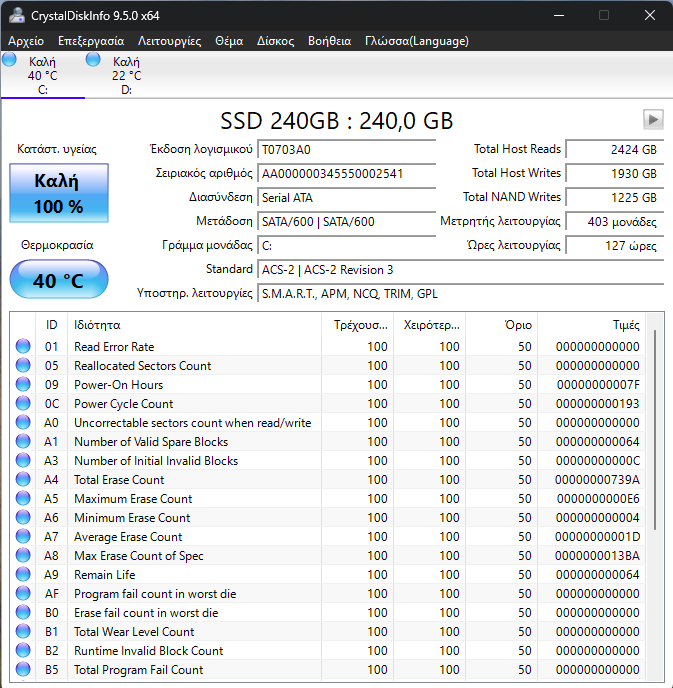The height and width of the screenshot is (688, 673).
Task: Click the Τιμές column header
Action: (x=591, y=325)
